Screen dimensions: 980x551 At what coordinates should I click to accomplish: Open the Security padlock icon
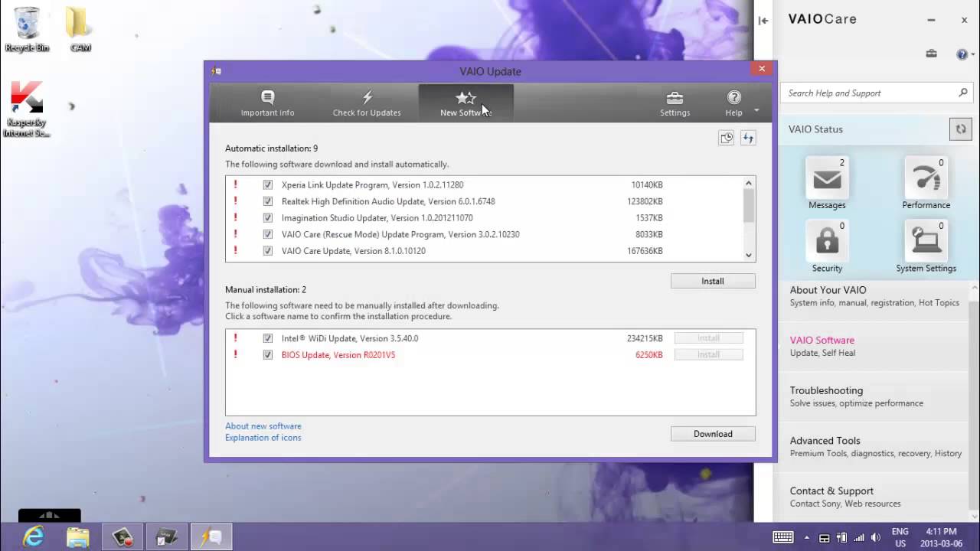pos(827,242)
